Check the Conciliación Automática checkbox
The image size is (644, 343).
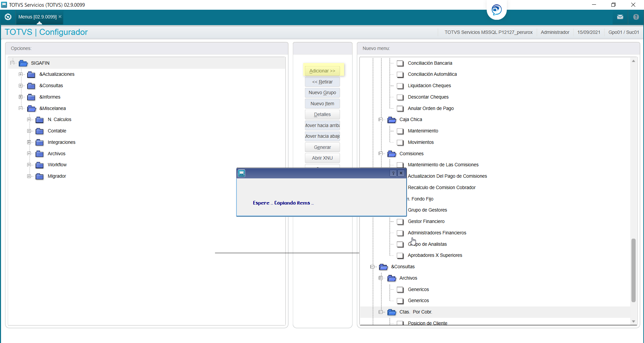400,74
